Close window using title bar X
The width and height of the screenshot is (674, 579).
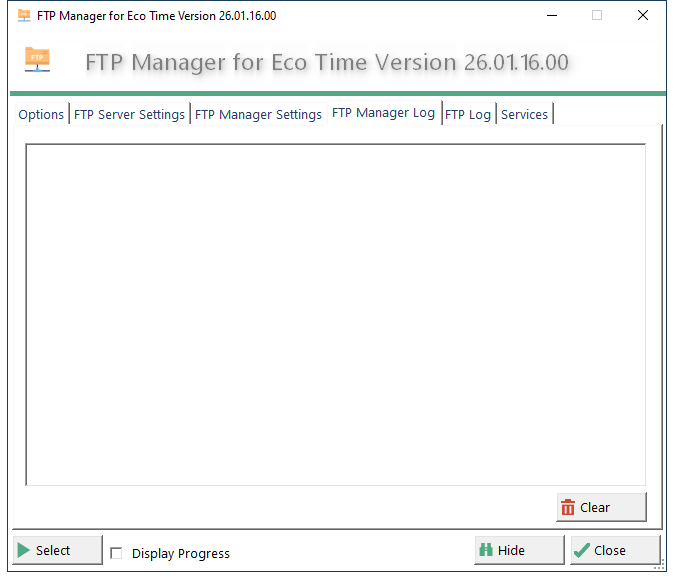(643, 15)
